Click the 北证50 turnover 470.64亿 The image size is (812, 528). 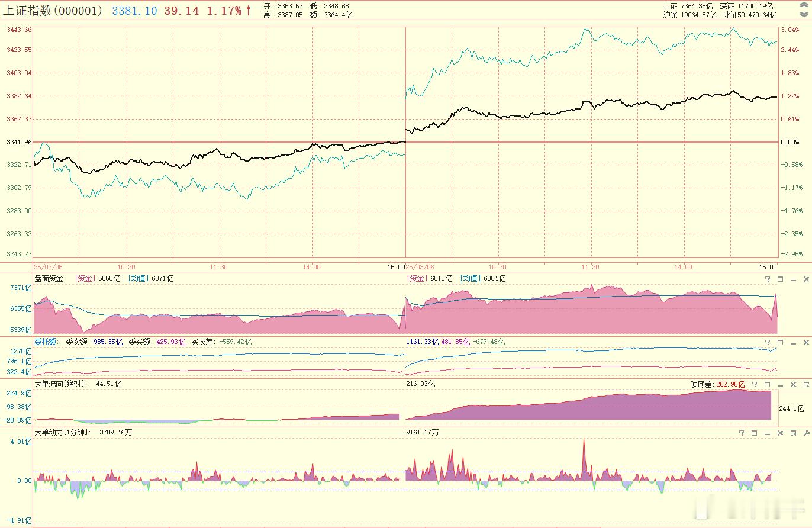tap(761, 15)
